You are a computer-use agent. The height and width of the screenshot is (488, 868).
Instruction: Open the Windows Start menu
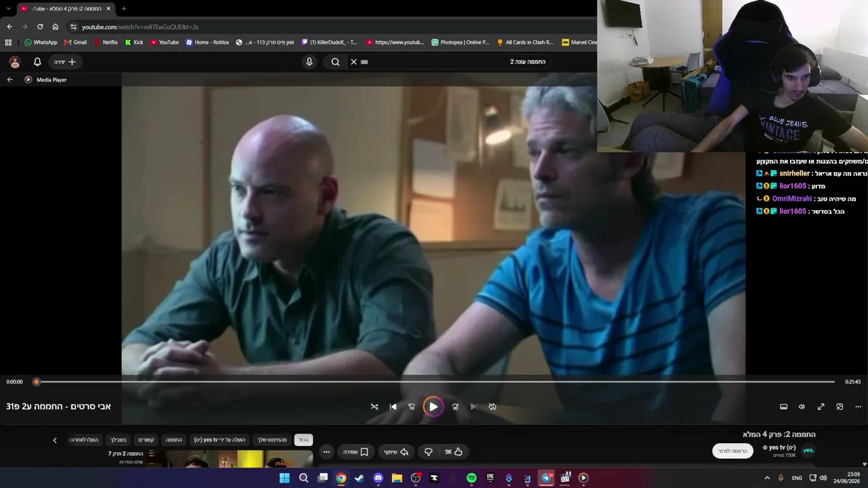pyautogui.click(x=285, y=478)
